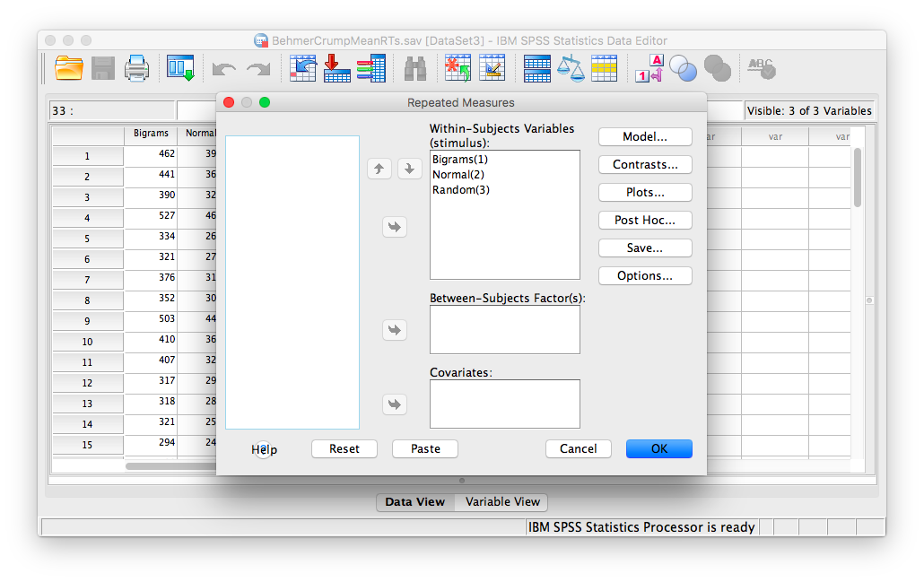The width and height of the screenshot is (924, 582).
Task: Click the horizontal scrollbar of data grid
Action: point(172,466)
